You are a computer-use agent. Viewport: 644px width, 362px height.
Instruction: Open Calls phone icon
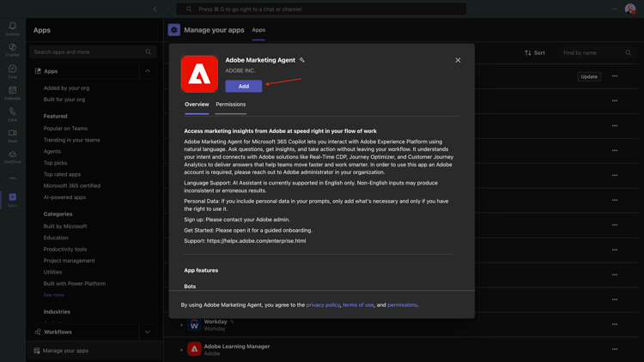pos(13,112)
